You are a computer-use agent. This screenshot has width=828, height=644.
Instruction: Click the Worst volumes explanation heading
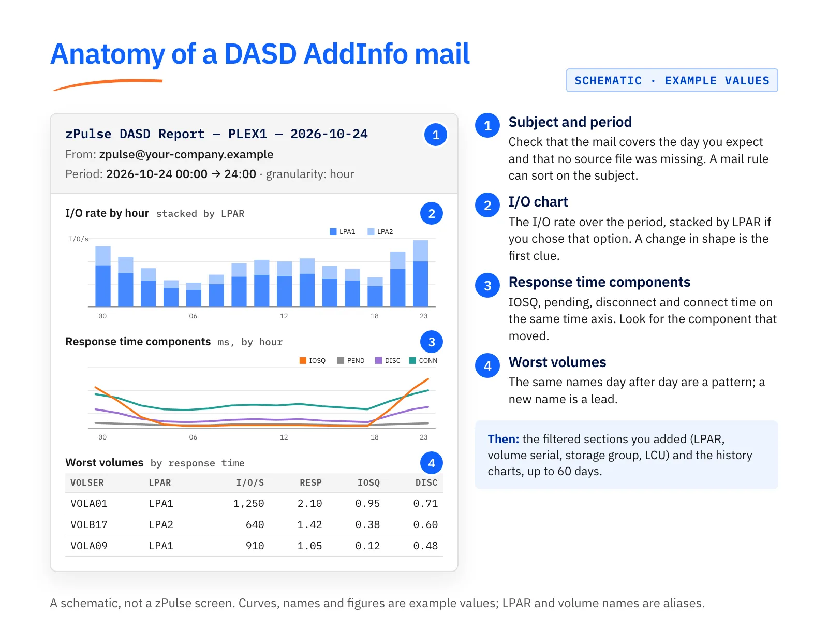(x=557, y=362)
